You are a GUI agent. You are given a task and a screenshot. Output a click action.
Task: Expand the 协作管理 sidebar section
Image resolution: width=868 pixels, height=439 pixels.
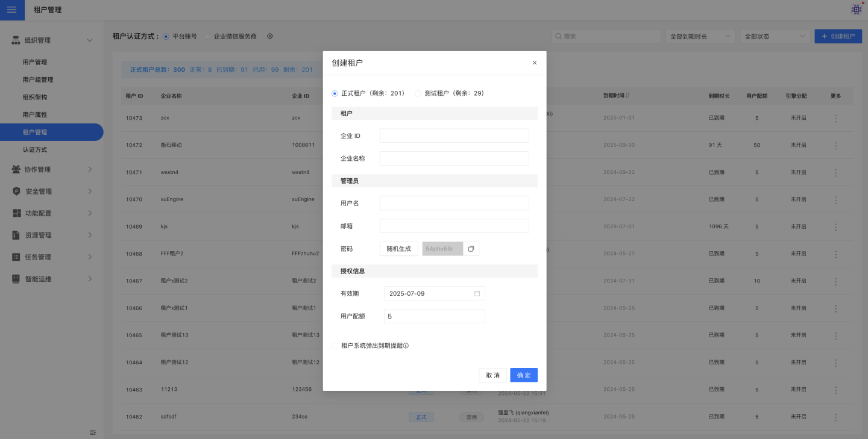coord(52,169)
